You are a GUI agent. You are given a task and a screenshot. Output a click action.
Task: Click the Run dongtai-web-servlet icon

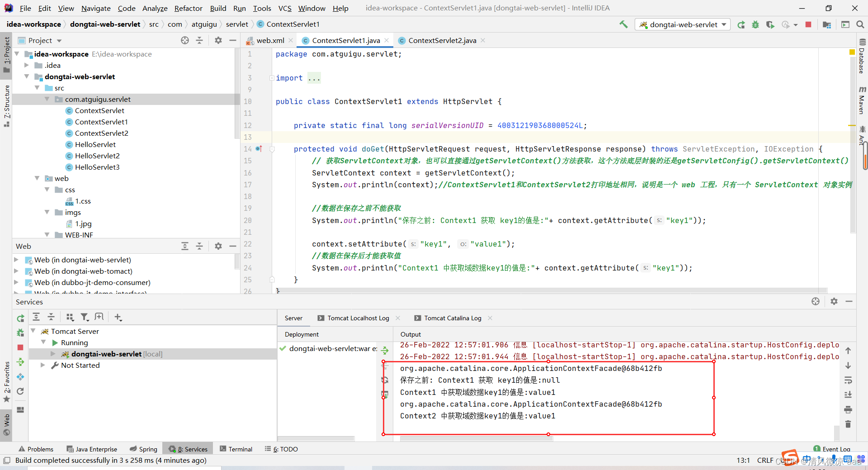click(x=741, y=25)
